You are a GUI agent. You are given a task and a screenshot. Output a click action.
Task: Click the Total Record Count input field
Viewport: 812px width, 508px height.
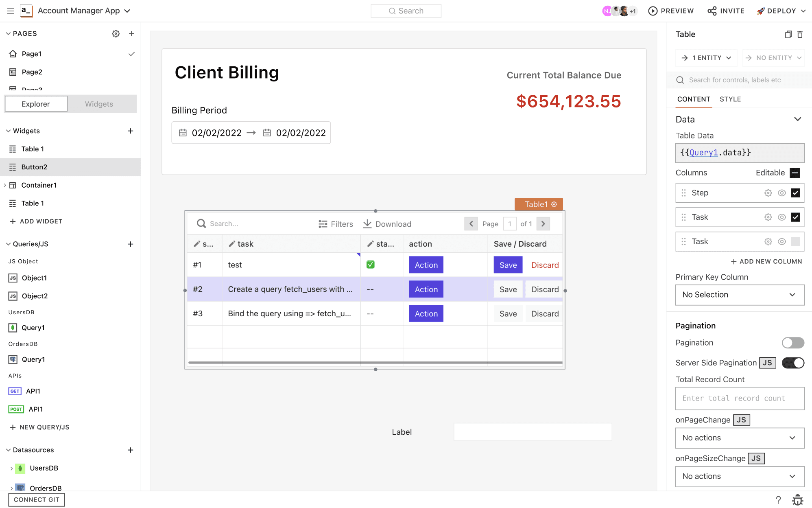740,399
